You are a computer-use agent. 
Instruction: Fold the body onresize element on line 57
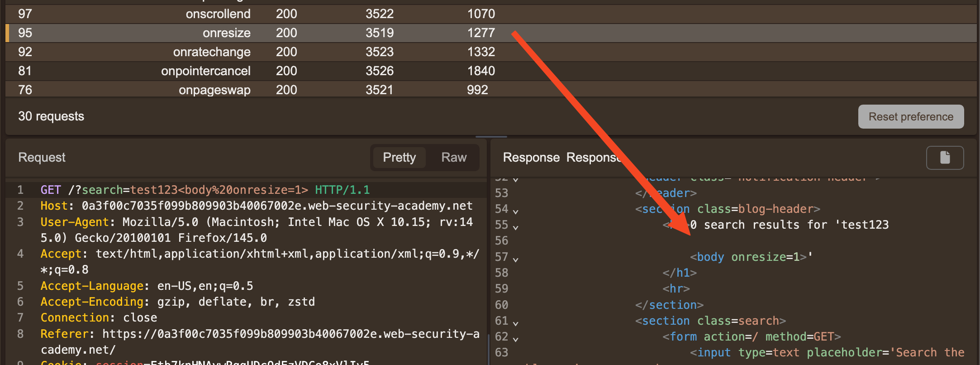[x=516, y=259]
